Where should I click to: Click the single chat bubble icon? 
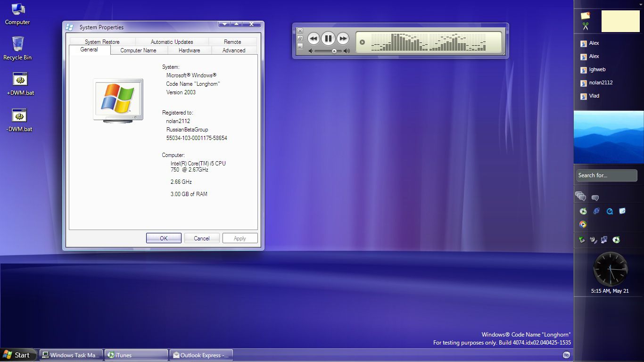[595, 198]
